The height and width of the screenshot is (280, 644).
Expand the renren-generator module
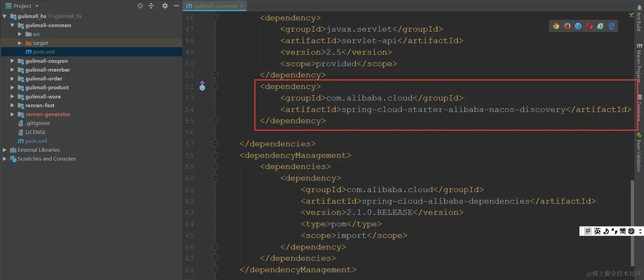pyautogui.click(x=12, y=114)
